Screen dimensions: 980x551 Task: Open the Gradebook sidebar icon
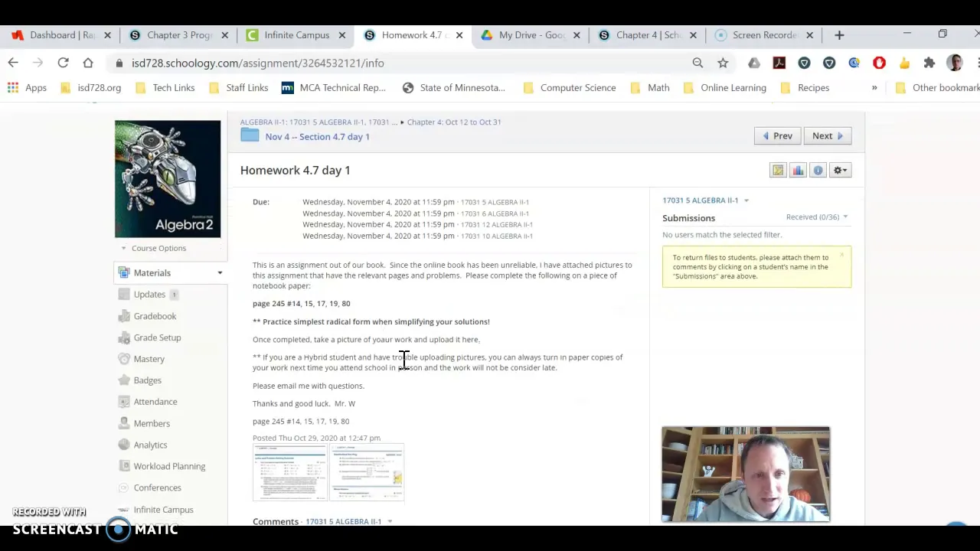tap(125, 316)
